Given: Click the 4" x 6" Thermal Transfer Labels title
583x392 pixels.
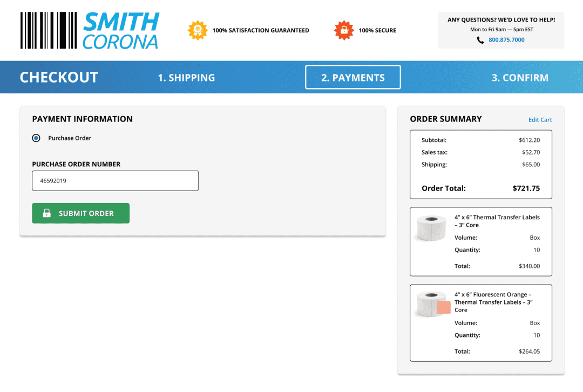Looking at the screenshot, I should (497, 221).
